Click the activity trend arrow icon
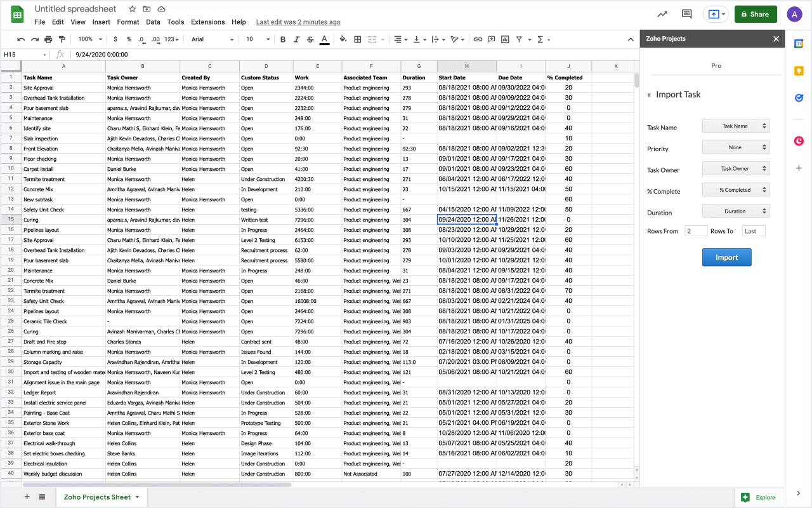 (x=662, y=14)
